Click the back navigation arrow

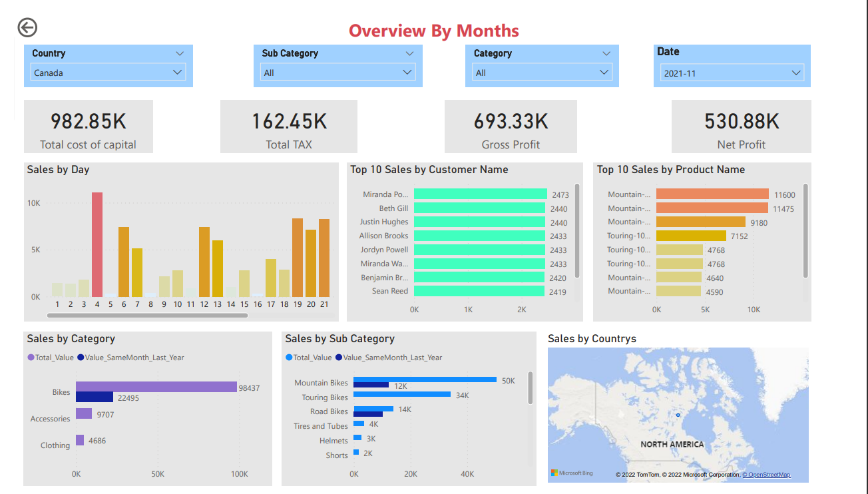coord(27,27)
